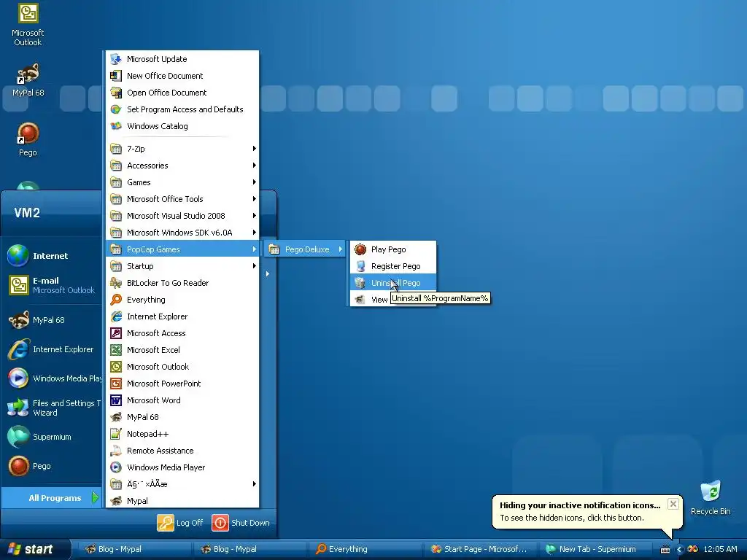Open Supermium from Start menu
The height and width of the screenshot is (560, 747).
point(52,437)
